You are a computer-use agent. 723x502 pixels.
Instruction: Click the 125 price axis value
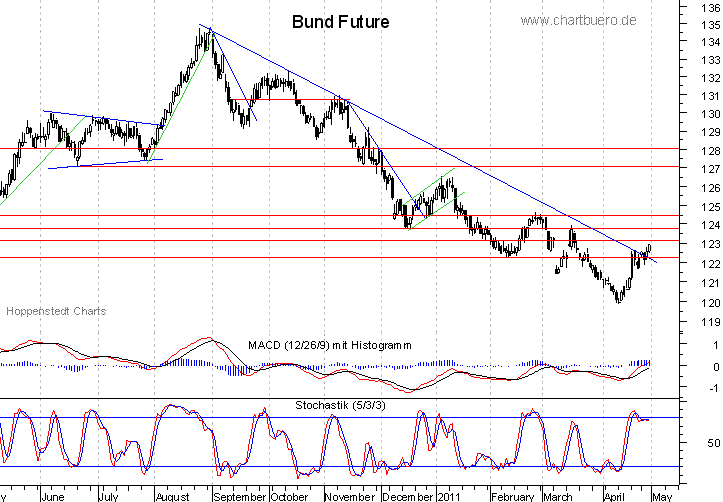711,207
